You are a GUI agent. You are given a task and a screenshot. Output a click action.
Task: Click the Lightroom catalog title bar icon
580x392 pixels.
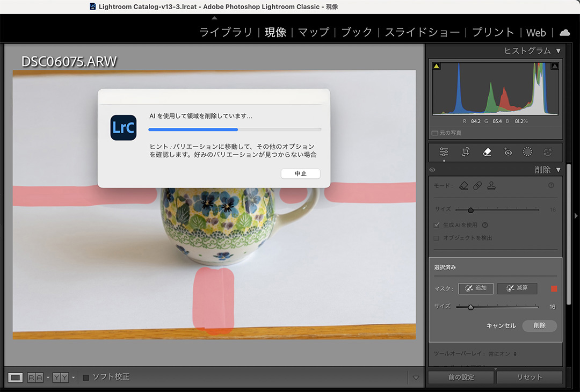click(x=93, y=6)
